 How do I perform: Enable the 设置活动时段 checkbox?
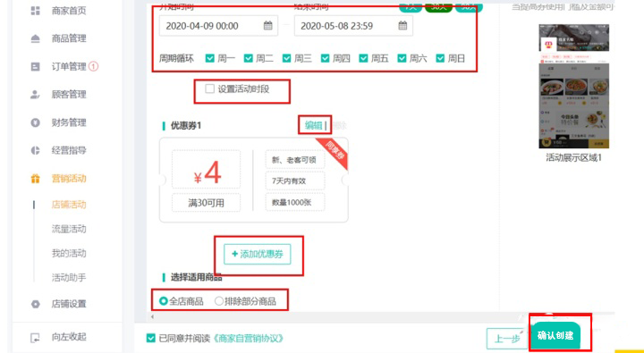(x=209, y=88)
